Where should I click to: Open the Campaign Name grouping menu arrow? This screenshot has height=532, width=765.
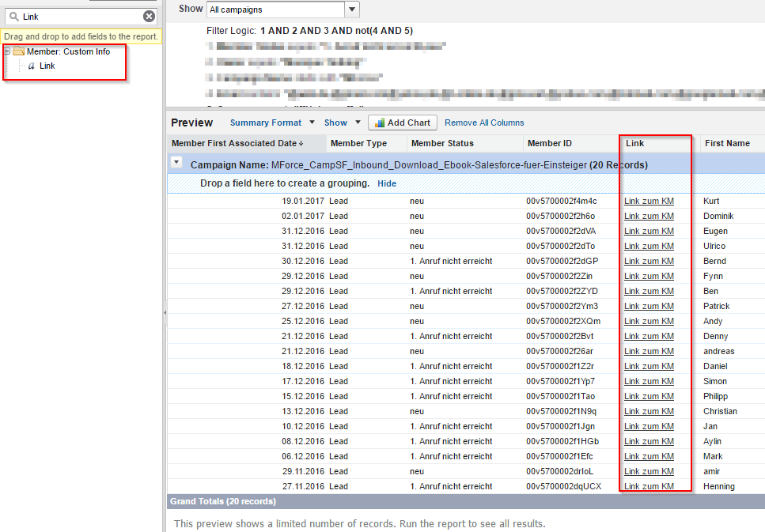pyautogui.click(x=176, y=162)
